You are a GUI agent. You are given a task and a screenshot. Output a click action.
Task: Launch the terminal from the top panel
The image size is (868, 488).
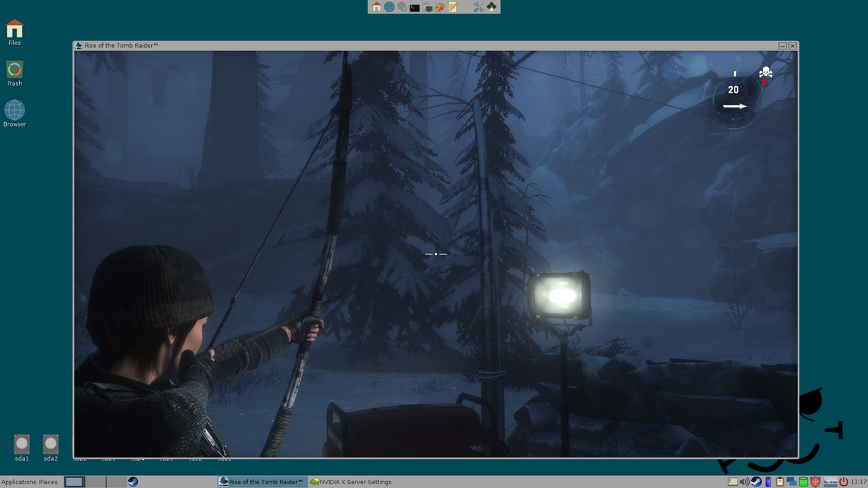pos(415,7)
